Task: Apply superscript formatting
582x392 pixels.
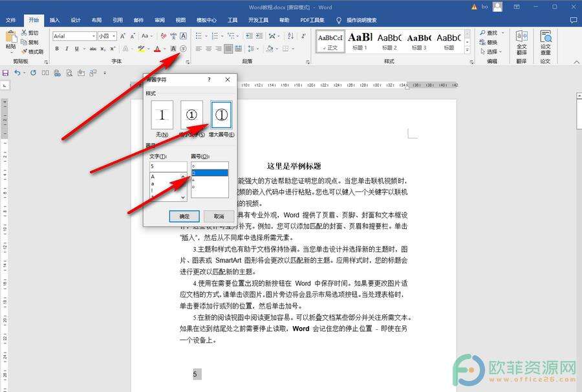Action: click(x=113, y=49)
